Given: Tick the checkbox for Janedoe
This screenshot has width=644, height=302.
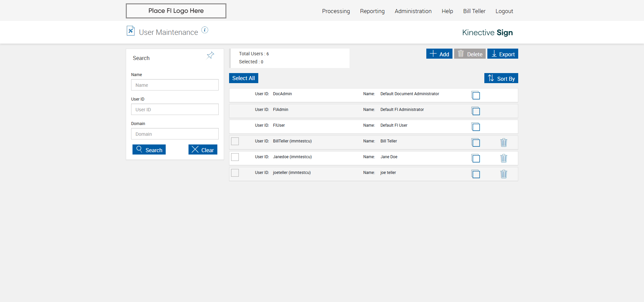Looking at the screenshot, I should pyautogui.click(x=235, y=157).
